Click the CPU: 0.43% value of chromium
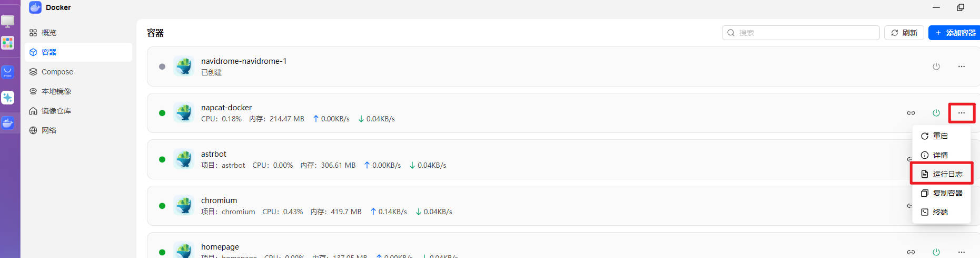 tap(283, 212)
